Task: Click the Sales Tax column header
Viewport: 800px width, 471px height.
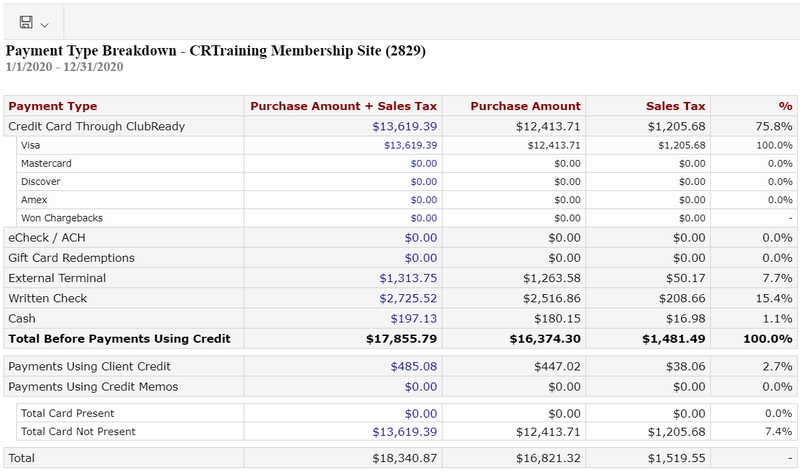Action: pyautogui.click(x=676, y=106)
